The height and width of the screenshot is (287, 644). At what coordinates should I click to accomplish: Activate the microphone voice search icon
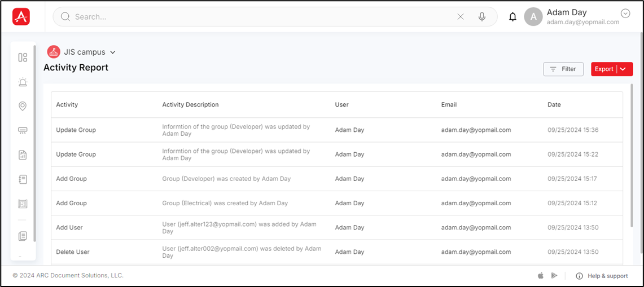pos(482,17)
